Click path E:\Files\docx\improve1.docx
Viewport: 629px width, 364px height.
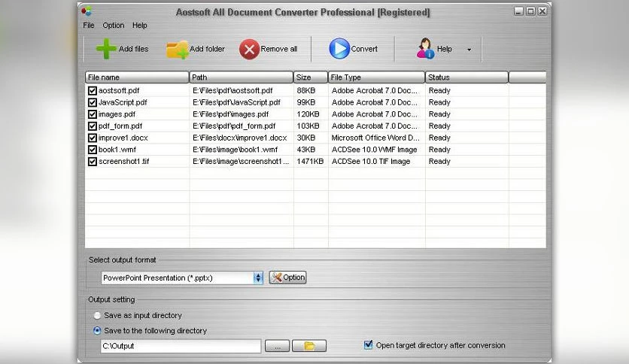coord(239,138)
